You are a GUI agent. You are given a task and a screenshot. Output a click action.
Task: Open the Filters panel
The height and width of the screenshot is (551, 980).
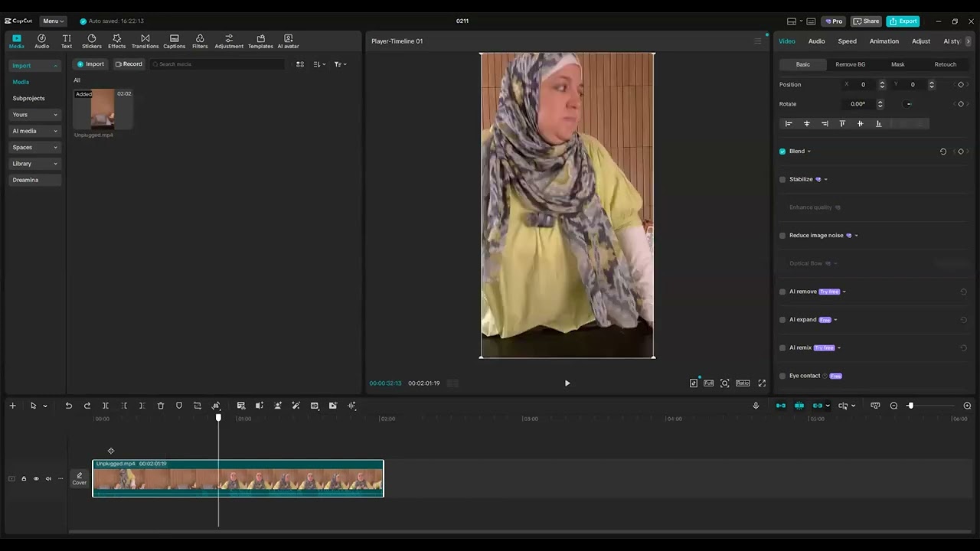pyautogui.click(x=200, y=41)
